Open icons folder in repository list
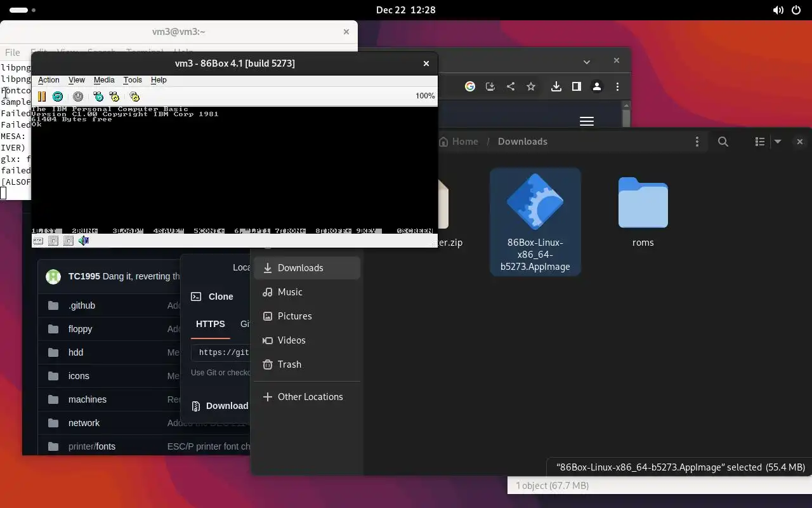The width and height of the screenshot is (812, 508). (x=79, y=376)
